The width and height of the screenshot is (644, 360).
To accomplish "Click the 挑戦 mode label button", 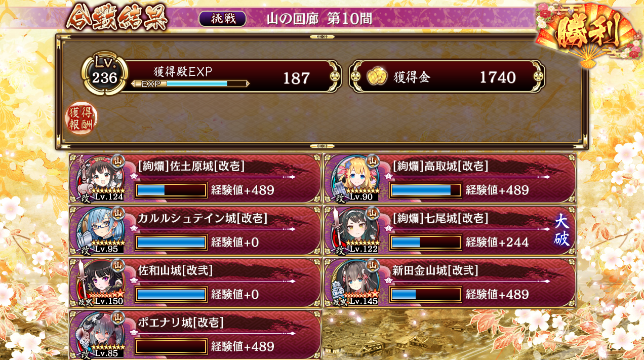I will (223, 19).
